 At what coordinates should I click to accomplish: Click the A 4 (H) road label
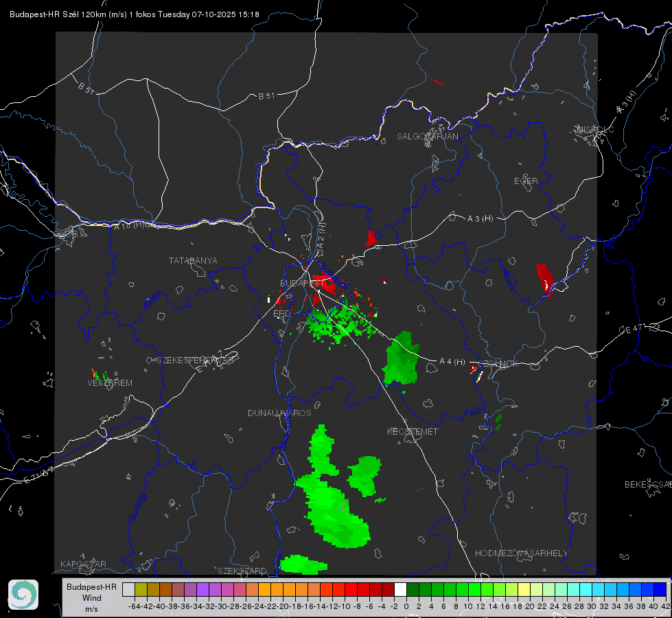[x=452, y=362]
